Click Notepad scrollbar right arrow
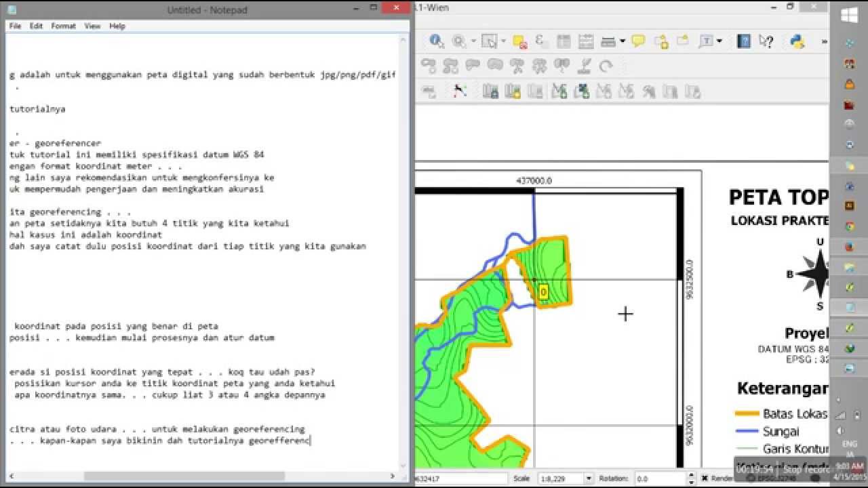This screenshot has width=868, height=488. click(x=393, y=476)
